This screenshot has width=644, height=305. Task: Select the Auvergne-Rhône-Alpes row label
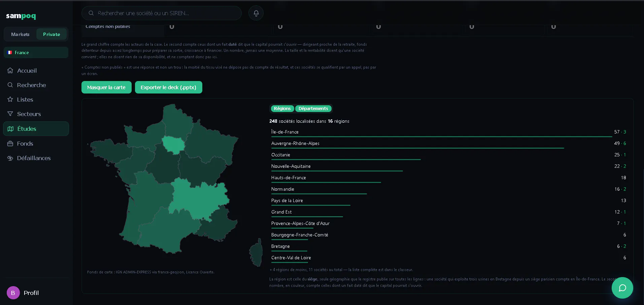[x=295, y=143]
